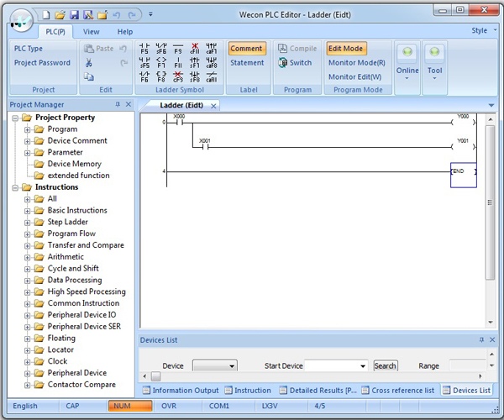The width and height of the screenshot is (504, 420).
Task: Insert a vertical line (F11)
Action: click(178, 63)
